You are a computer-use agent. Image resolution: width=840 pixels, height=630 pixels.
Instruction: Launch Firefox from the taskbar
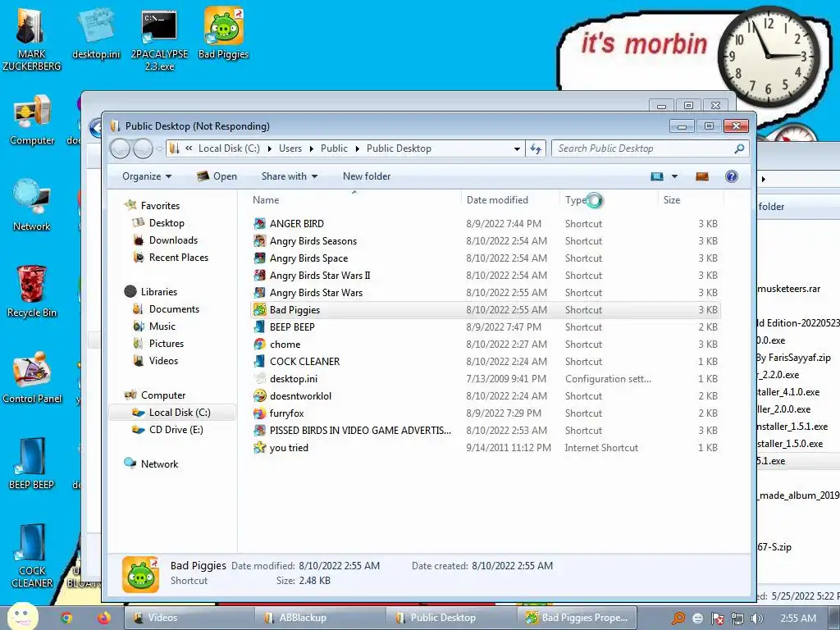(104, 618)
